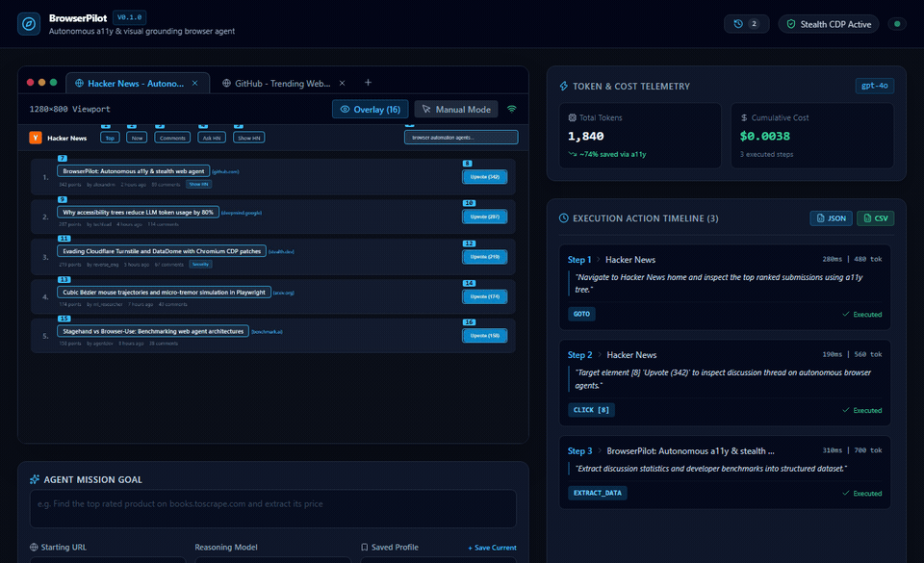924x563 pixels.
Task: Click the green wifi connection icon
Action: pyautogui.click(x=511, y=109)
